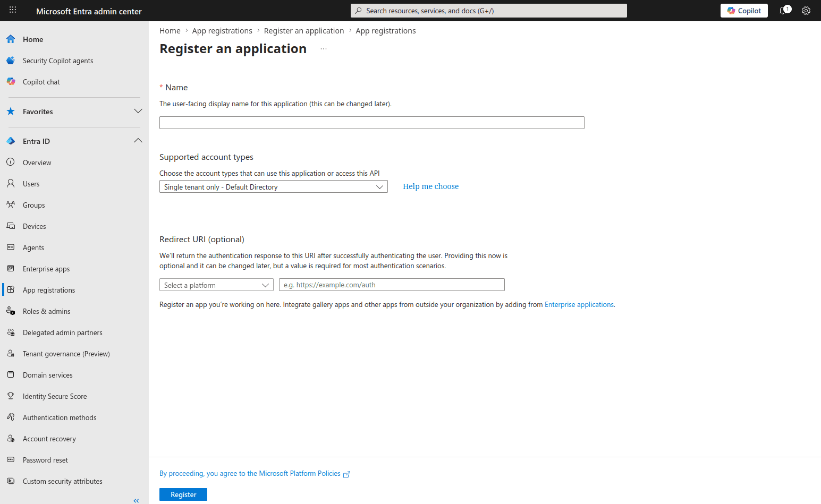Click the Home icon in sidebar
The height and width of the screenshot is (504, 821).
coord(11,39)
